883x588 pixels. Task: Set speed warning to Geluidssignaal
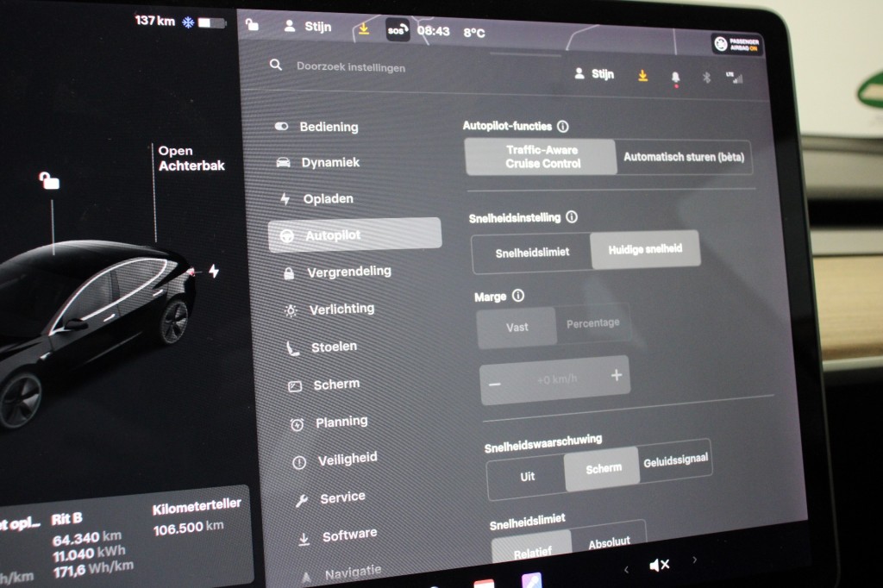tap(675, 461)
